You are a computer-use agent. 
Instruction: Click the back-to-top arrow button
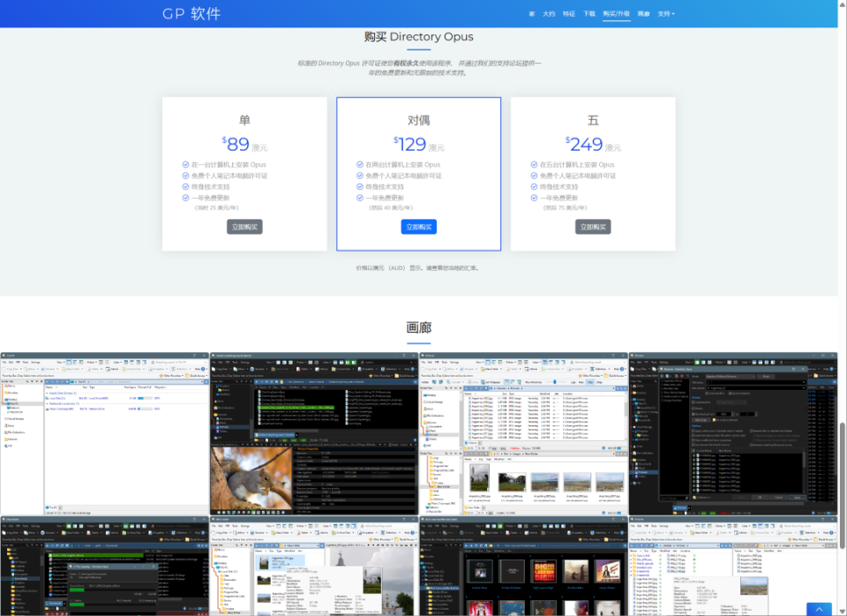click(819, 609)
